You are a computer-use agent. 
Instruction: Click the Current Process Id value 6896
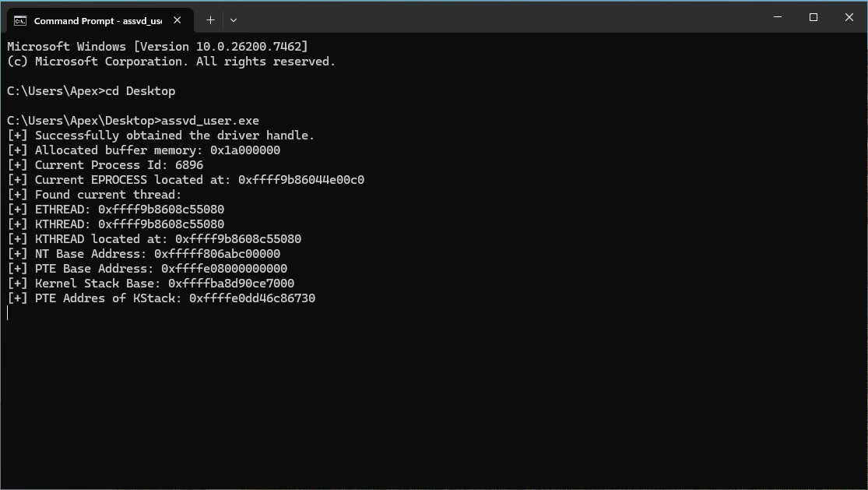point(189,165)
